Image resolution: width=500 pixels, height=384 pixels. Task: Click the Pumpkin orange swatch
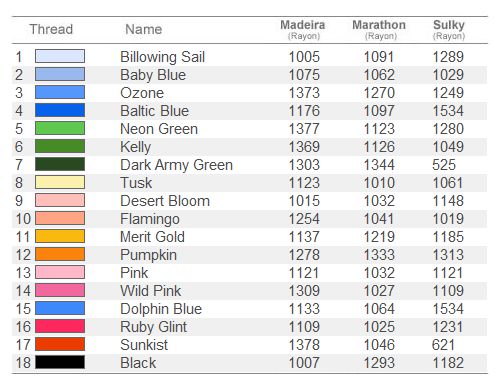pos(60,254)
